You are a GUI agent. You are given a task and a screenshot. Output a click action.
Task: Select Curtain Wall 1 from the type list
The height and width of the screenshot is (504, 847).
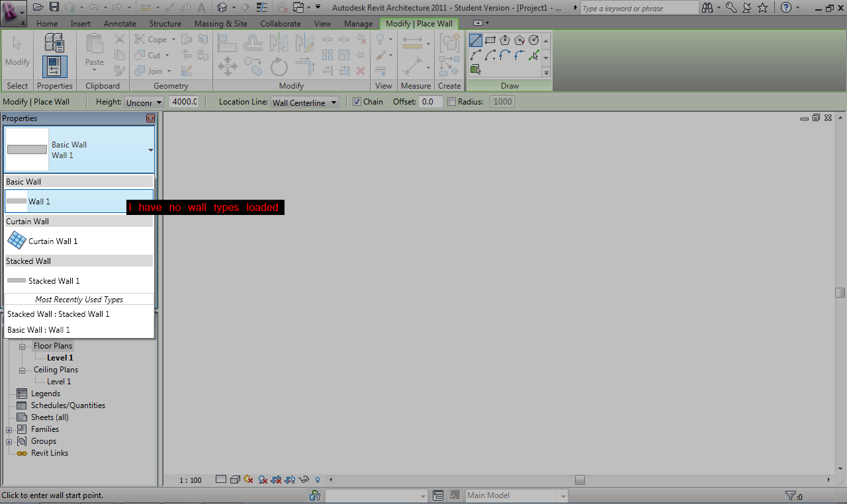(79, 241)
